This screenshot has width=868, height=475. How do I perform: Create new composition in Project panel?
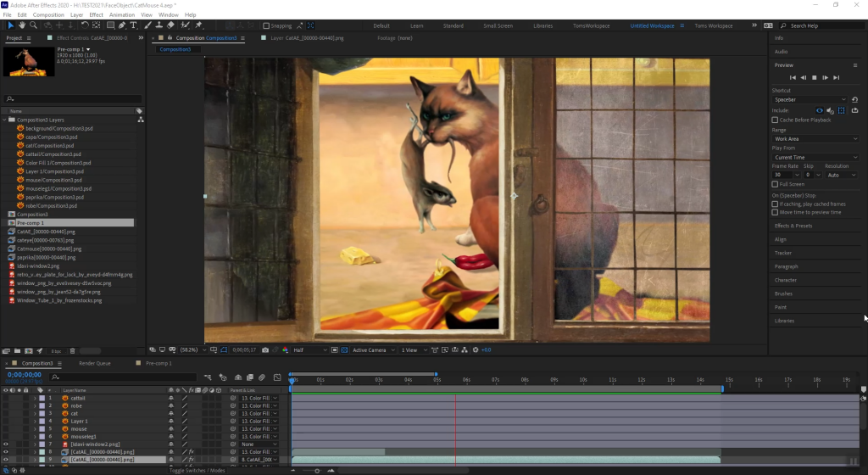(x=28, y=351)
